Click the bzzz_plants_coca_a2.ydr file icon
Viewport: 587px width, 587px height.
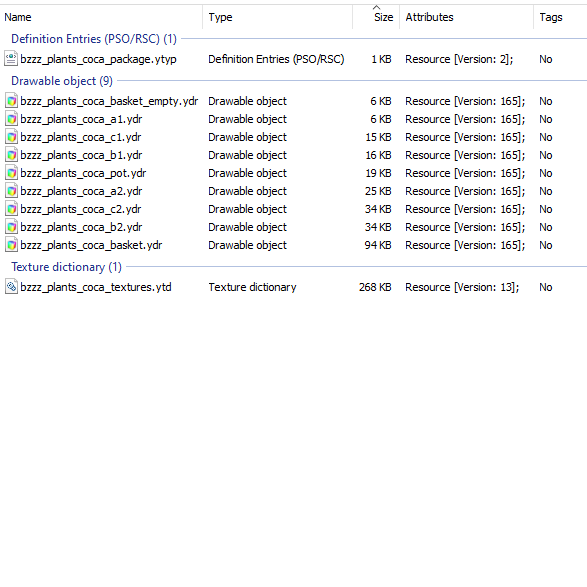coord(12,191)
